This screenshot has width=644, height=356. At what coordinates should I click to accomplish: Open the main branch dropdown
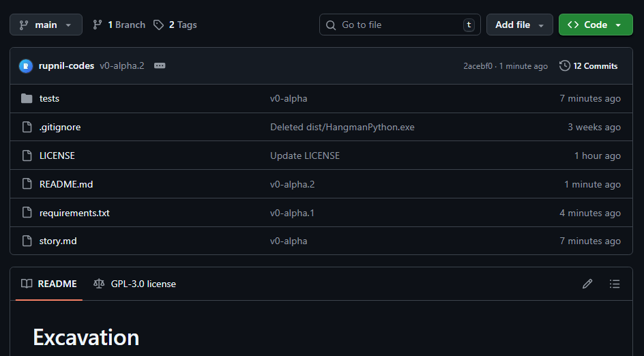(46, 25)
